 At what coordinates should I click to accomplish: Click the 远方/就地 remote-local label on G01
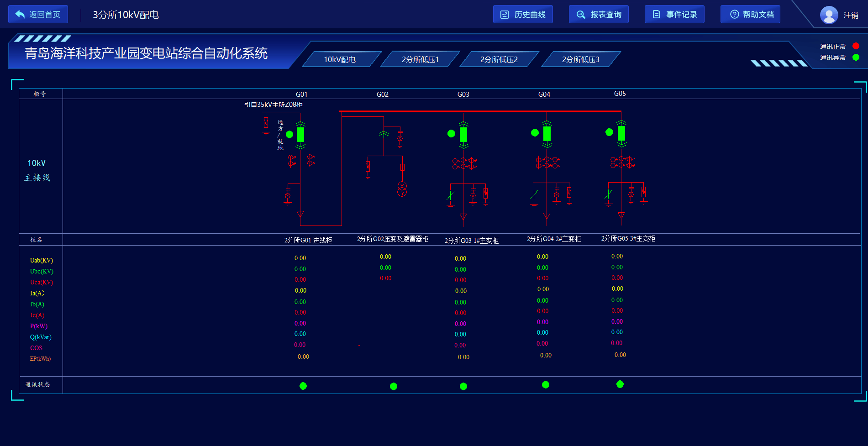click(280, 135)
